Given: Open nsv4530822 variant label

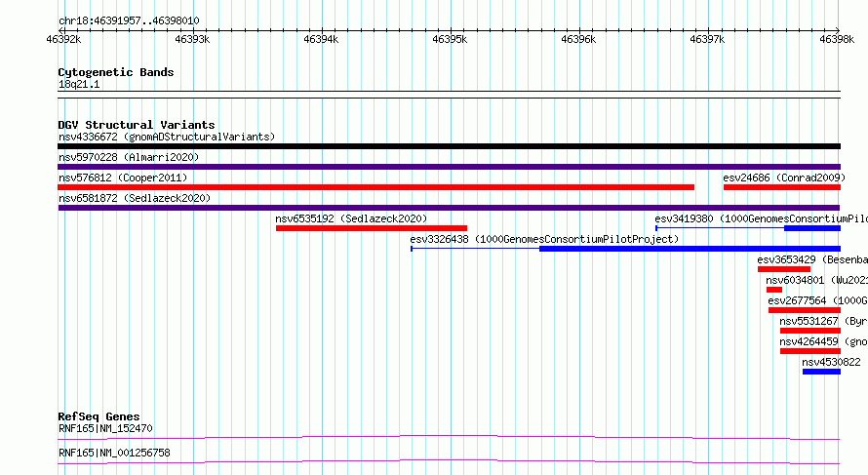Looking at the screenshot, I should (x=832, y=362).
